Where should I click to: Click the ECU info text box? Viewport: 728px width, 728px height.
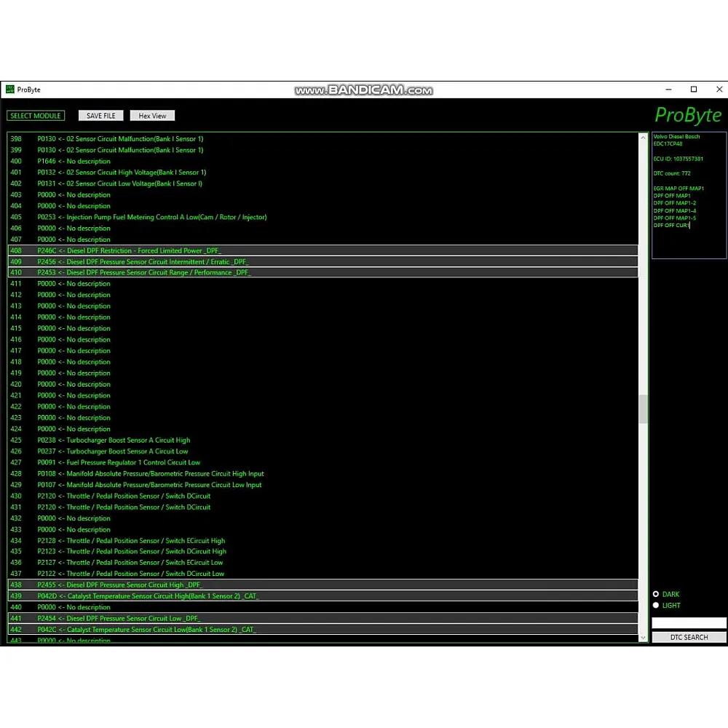click(688, 195)
